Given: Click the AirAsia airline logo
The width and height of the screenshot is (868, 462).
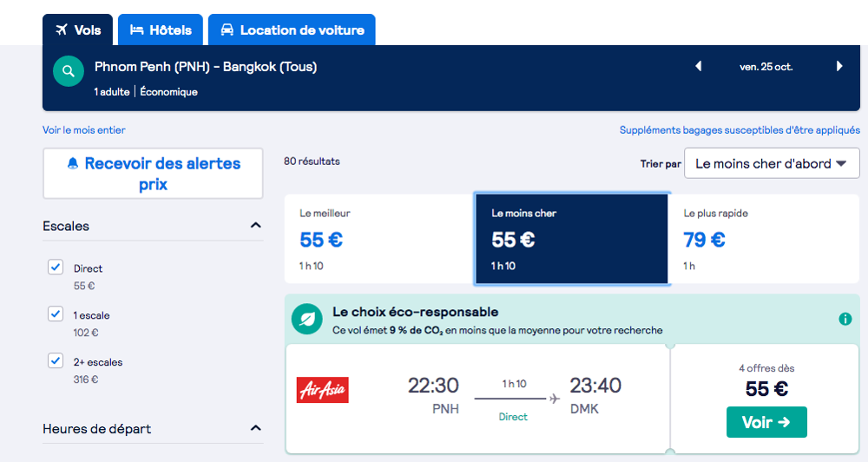Looking at the screenshot, I should (323, 390).
